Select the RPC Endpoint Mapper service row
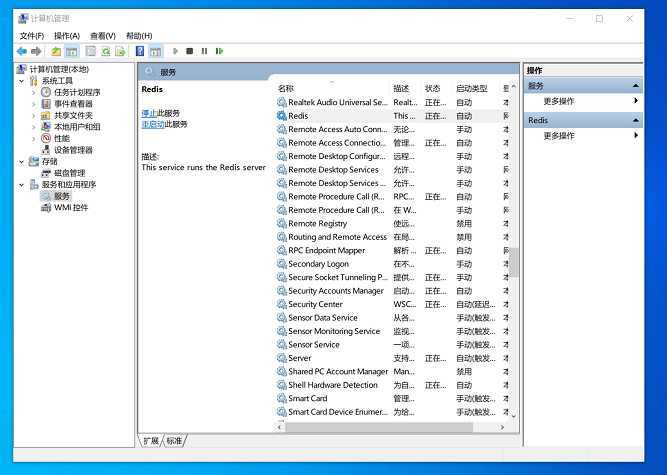This screenshot has width=667, height=475. (x=391, y=250)
